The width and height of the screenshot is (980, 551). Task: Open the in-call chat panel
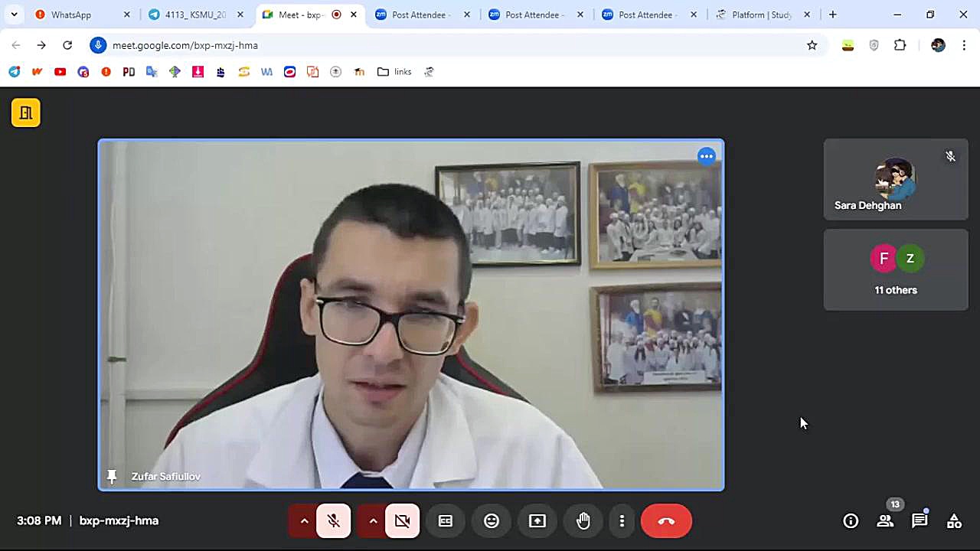(x=920, y=521)
